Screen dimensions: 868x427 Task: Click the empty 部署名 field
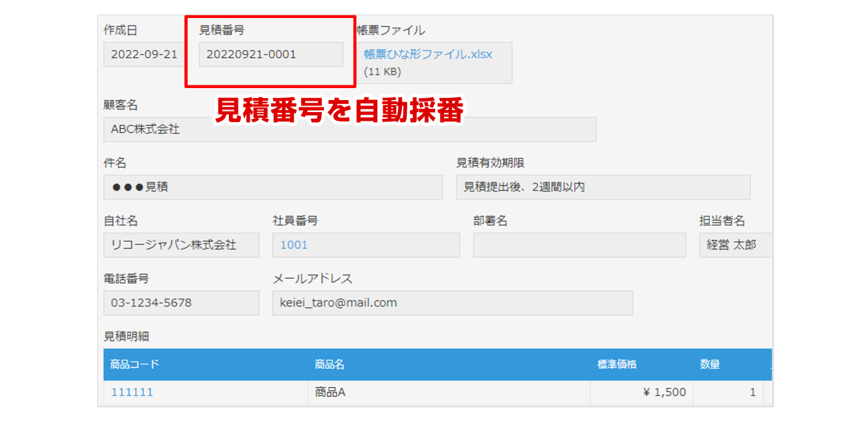pyautogui.click(x=580, y=245)
